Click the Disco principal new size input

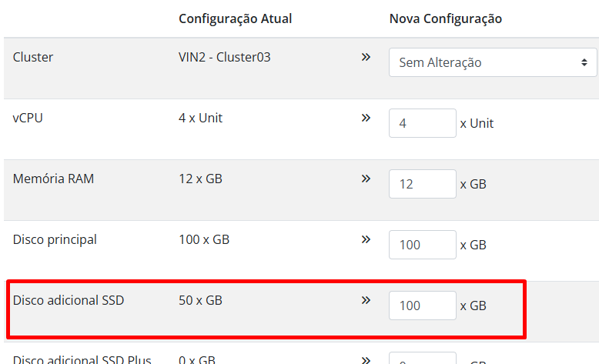point(423,245)
